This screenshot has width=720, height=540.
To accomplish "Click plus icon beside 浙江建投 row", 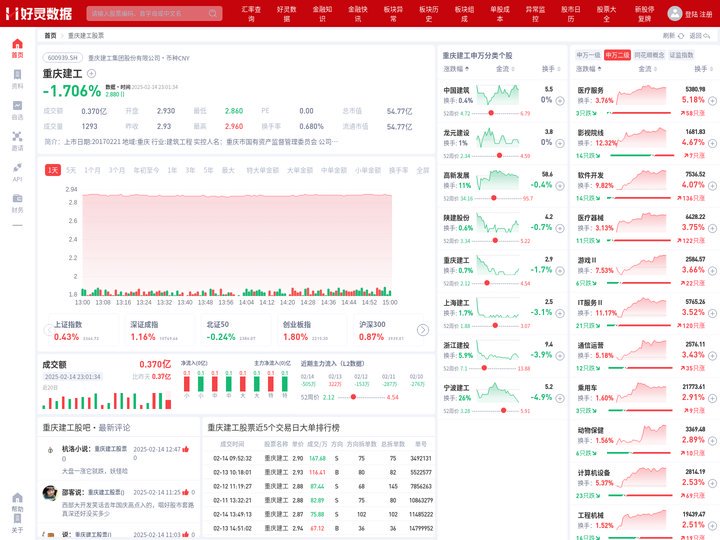I will point(560,356).
